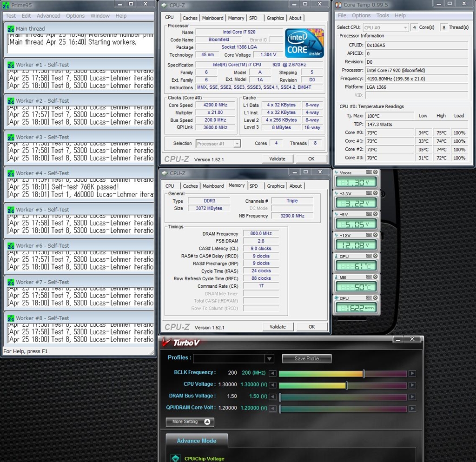Click the CPU/Chip Voltage chip icon
Screen dimensions: 476x462
[175, 458]
